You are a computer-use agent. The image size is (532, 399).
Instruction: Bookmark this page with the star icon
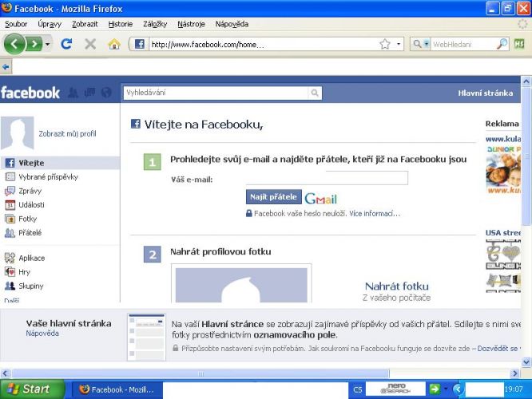(385, 44)
